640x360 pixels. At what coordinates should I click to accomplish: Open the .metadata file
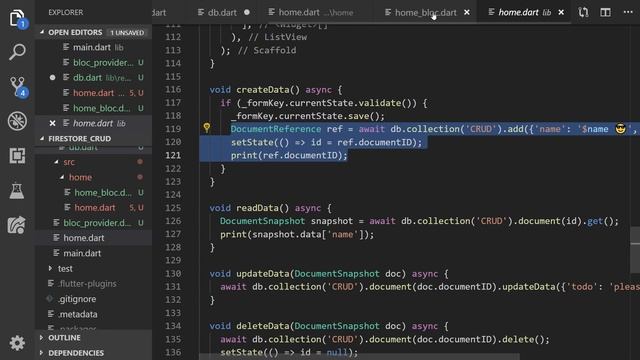click(x=93, y=314)
